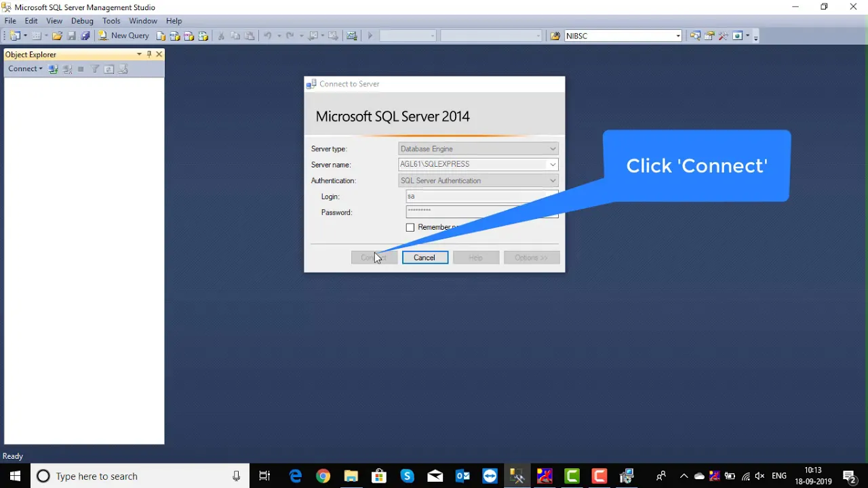Click the Filter funnel icon in Object Explorer
Viewport: 868px width, 488px height.
[95, 69]
